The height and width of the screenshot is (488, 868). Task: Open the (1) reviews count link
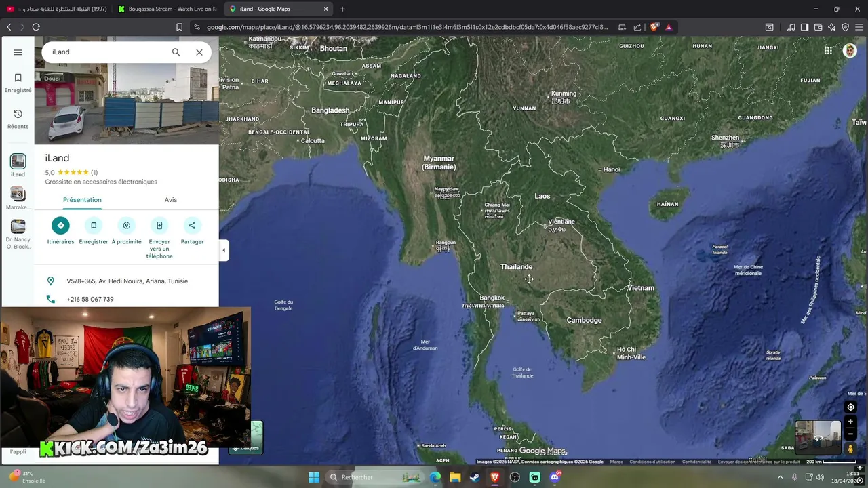coord(94,173)
